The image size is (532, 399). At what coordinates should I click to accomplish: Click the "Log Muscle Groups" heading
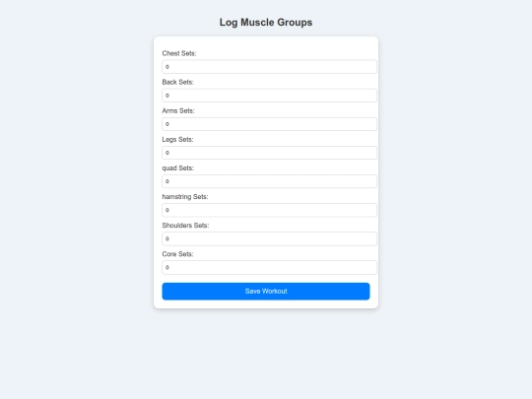pyautogui.click(x=266, y=23)
